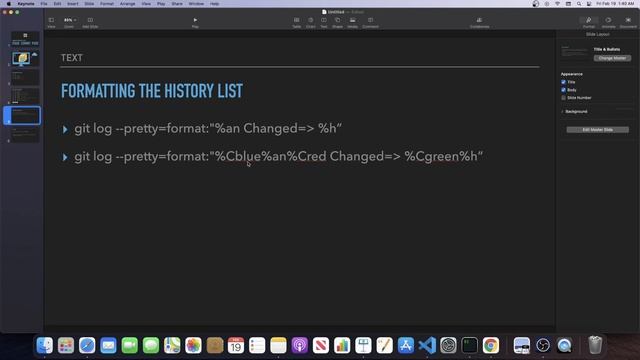Enable the Slide Number checkbox
Screen dimensions: 640x360
point(564,98)
